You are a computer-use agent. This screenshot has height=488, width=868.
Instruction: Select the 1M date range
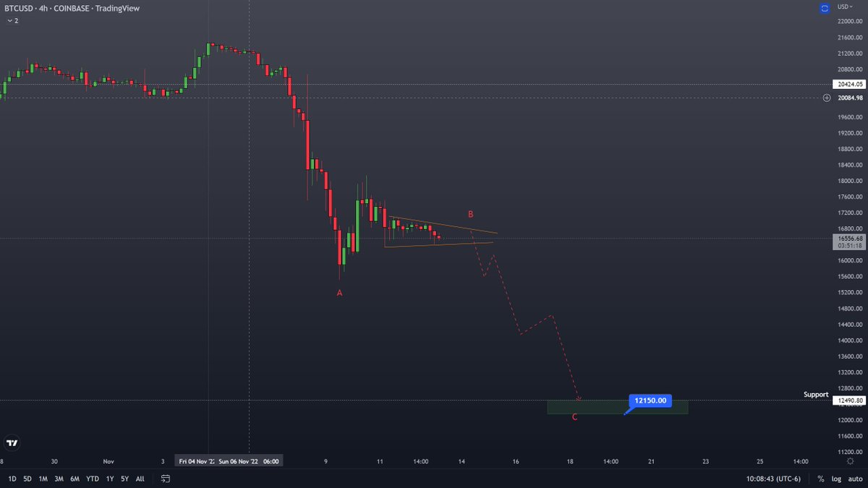(43, 479)
